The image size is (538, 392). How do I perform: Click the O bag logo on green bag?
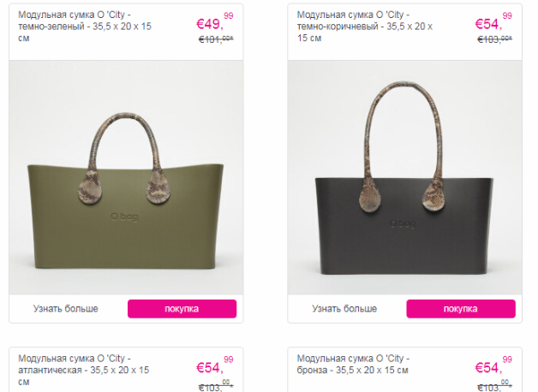[124, 217]
